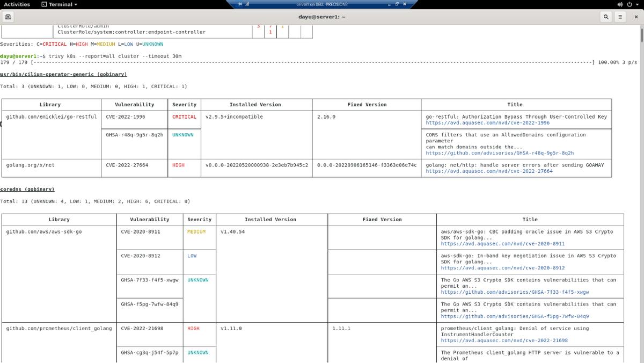
Task: Select installed version 'v2.9.5+incompatible'
Action: [234, 117]
